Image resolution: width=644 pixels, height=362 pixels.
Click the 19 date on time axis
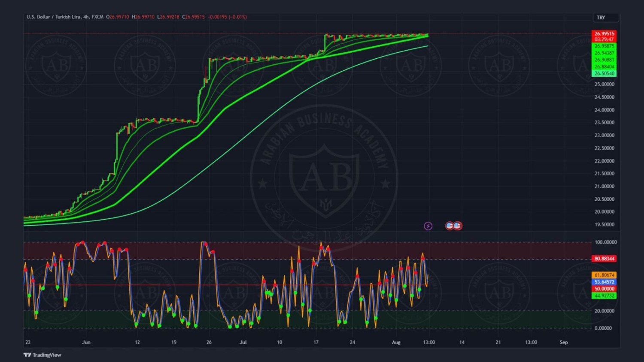tap(174, 342)
